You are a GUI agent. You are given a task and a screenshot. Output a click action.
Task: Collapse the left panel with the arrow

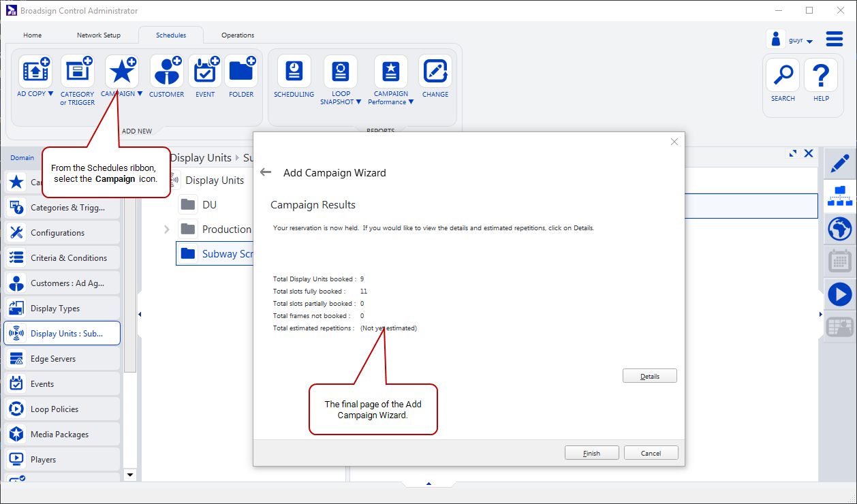pyautogui.click(x=139, y=314)
